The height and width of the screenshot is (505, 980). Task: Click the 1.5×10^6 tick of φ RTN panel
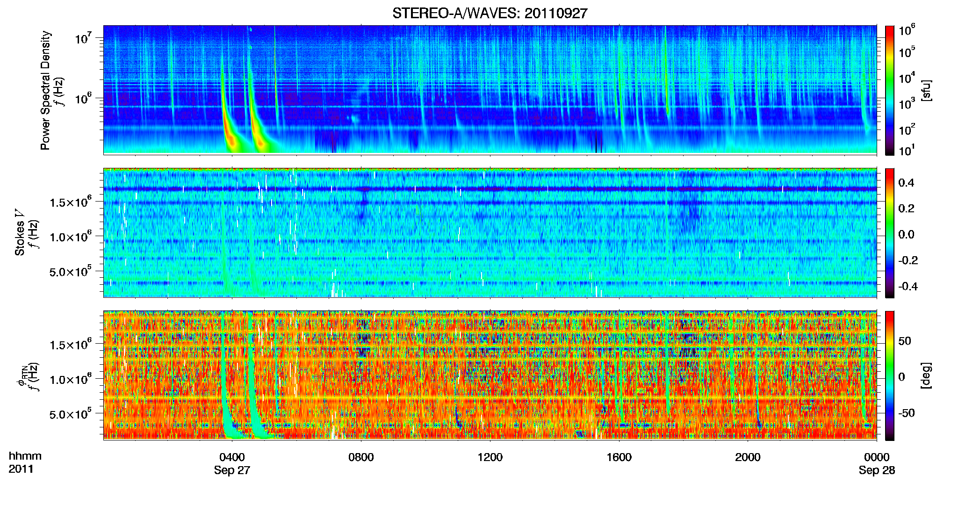pyautogui.click(x=71, y=344)
